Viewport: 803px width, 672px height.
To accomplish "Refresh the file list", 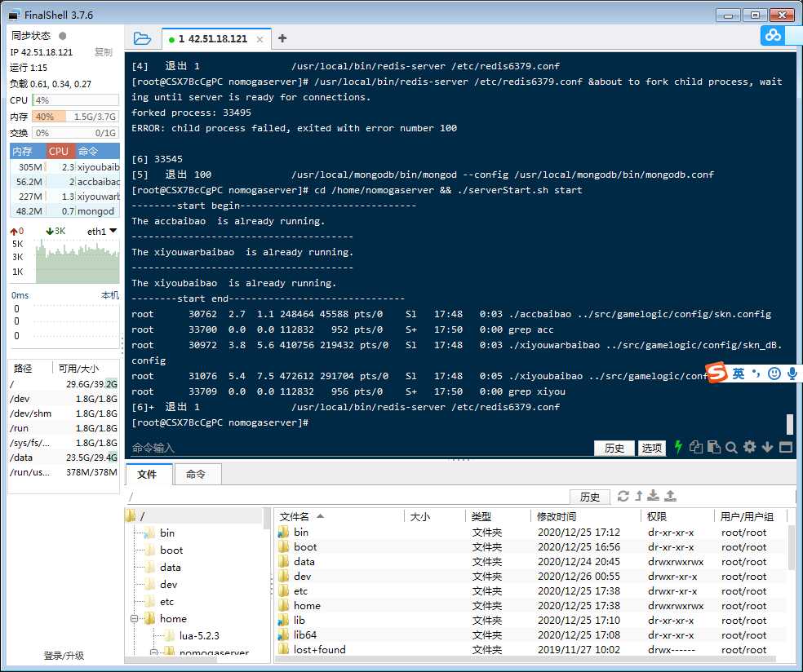I will (x=623, y=496).
